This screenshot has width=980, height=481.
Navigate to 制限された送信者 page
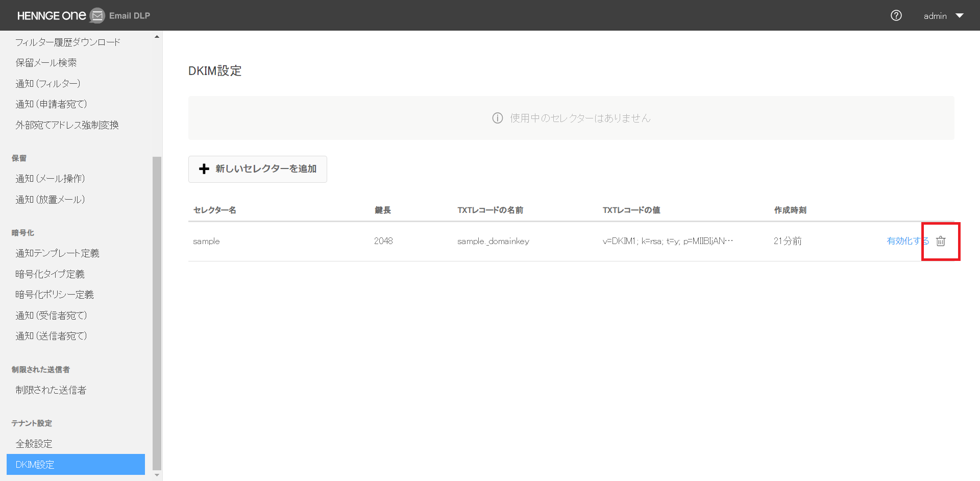coord(51,390)
